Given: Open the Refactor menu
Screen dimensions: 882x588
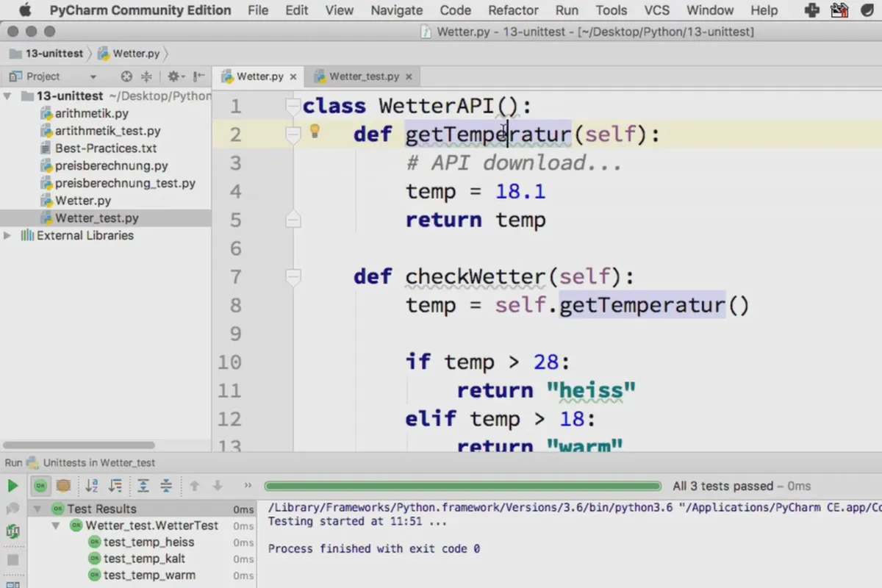Looking at the screenshot, I should (513, 10).
